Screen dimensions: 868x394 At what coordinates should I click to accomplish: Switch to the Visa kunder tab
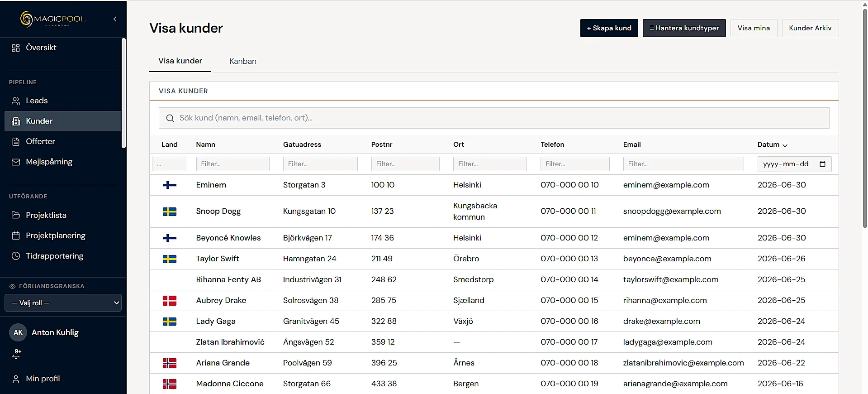(x=180, y=61)
